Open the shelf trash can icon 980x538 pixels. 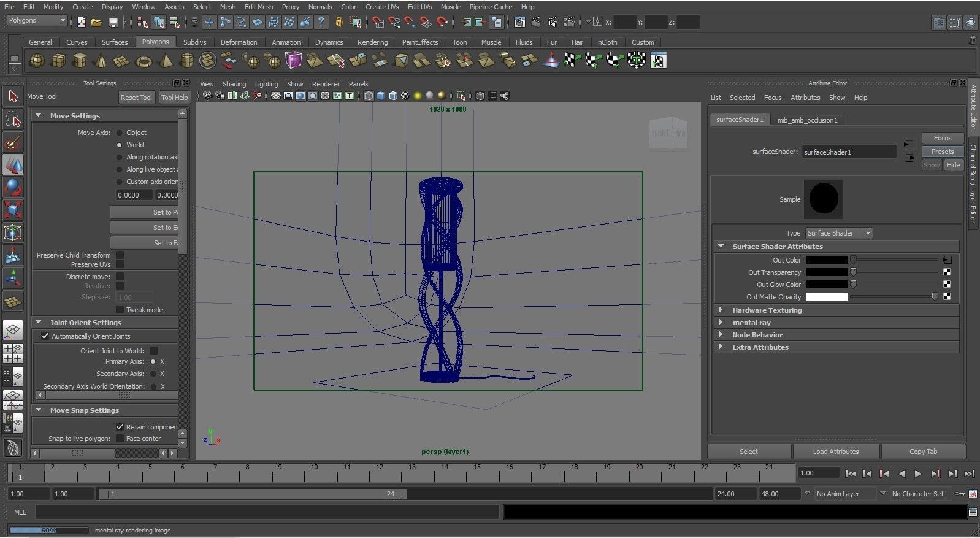pos(972,40)
